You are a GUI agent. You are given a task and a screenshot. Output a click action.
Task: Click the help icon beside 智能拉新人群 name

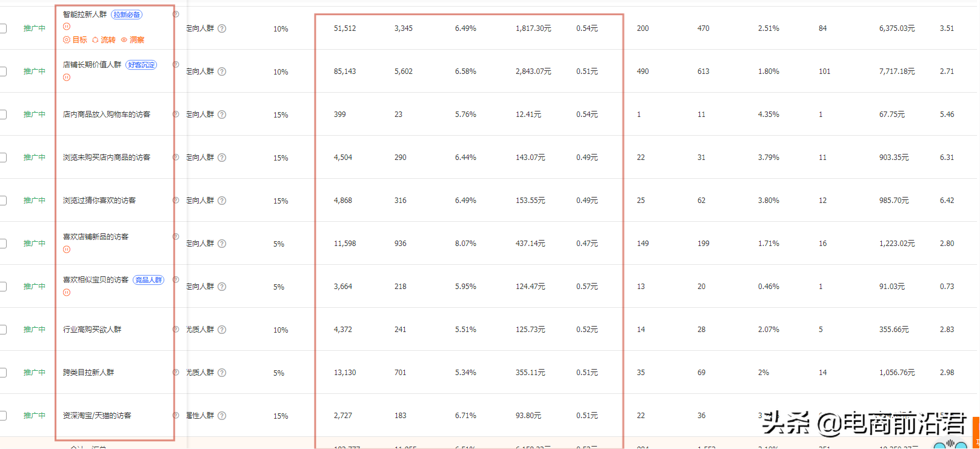(175, 14)
